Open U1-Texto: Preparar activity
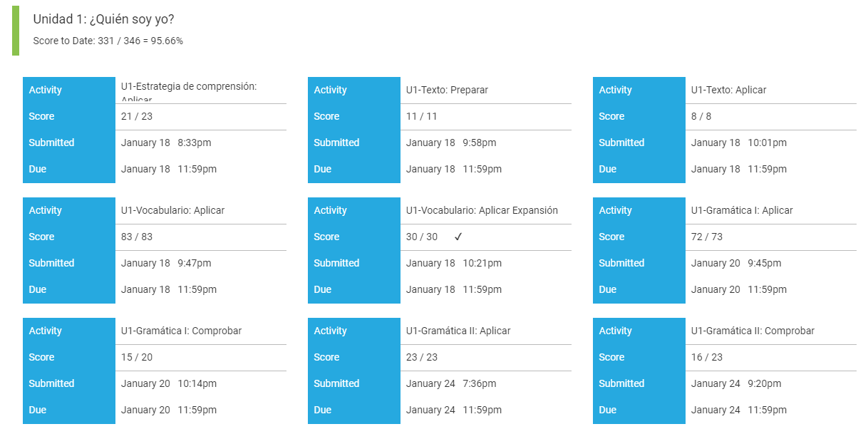Screen dimensions: 868x429 (x=447, y=90)
